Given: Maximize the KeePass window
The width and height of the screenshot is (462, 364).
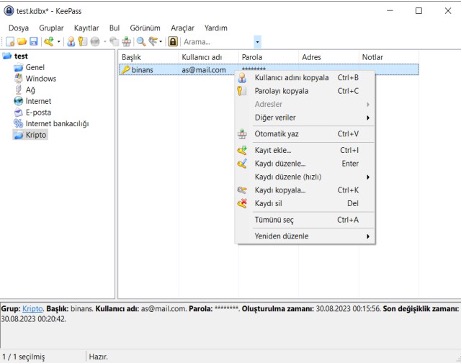Looking at the screenshot, I should (419, 11).
